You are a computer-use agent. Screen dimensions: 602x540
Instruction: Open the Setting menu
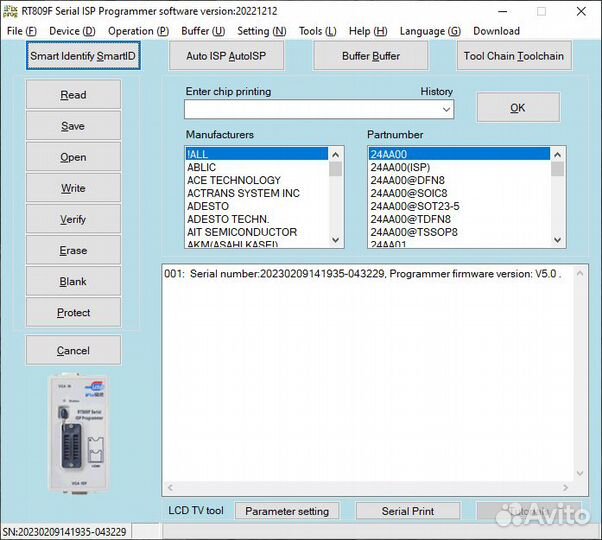click(262, 31)
